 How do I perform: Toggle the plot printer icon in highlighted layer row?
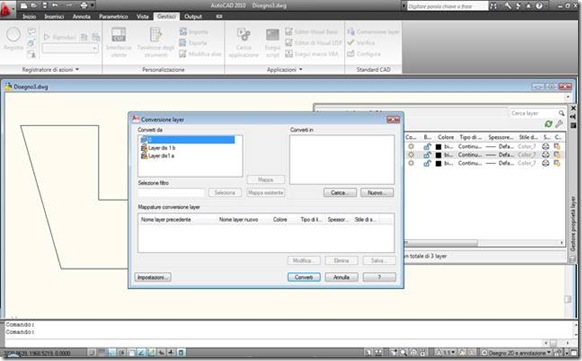[x=546, y=155]
